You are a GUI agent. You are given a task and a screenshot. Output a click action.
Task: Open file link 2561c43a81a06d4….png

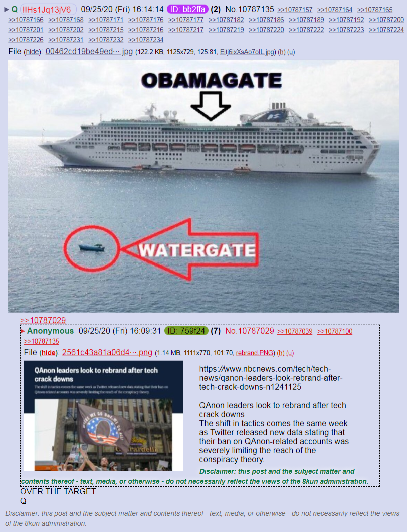click(x=107, y=353)
